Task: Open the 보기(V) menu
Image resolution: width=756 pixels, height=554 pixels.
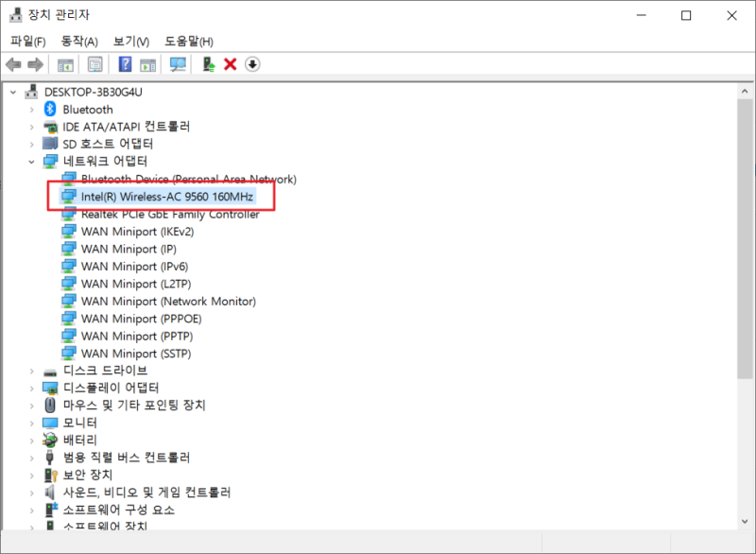Action: (130, 42)
